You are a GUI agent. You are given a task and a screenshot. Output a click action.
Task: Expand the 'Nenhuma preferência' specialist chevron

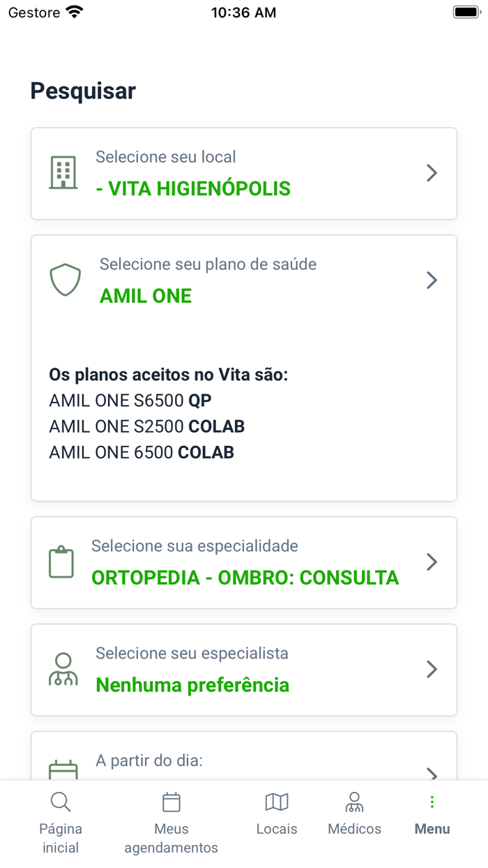(x=431, y=668)
